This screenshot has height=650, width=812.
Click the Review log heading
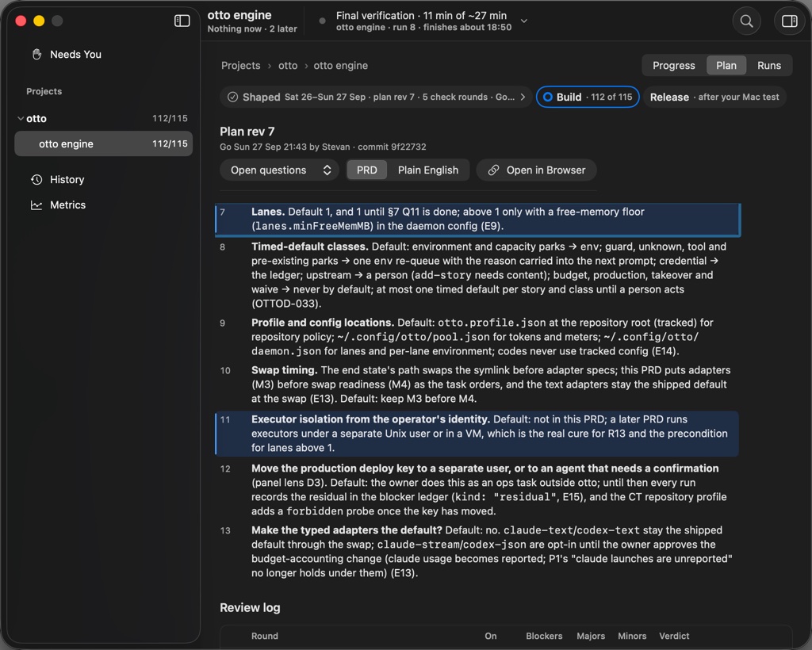pyautogui.click(x=250, y=607)
